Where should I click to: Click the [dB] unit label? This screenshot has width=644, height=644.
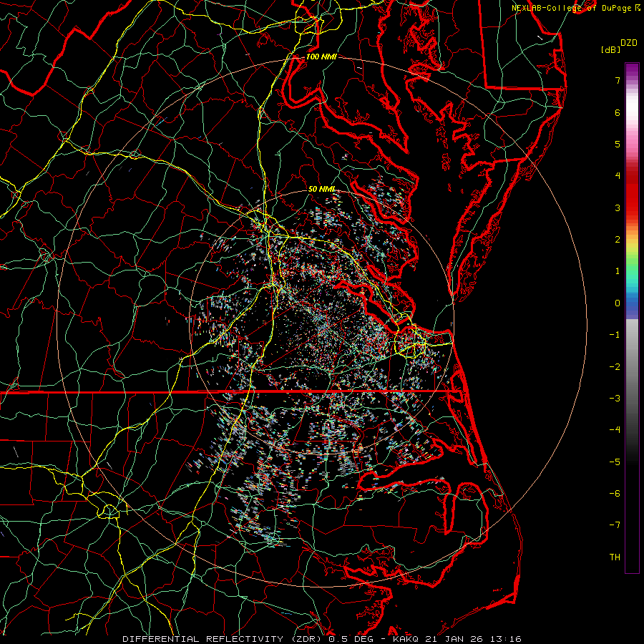coord(611,50)
